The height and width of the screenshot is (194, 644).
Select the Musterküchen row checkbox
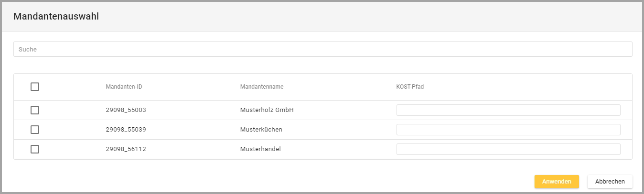[x=35, y=130]
